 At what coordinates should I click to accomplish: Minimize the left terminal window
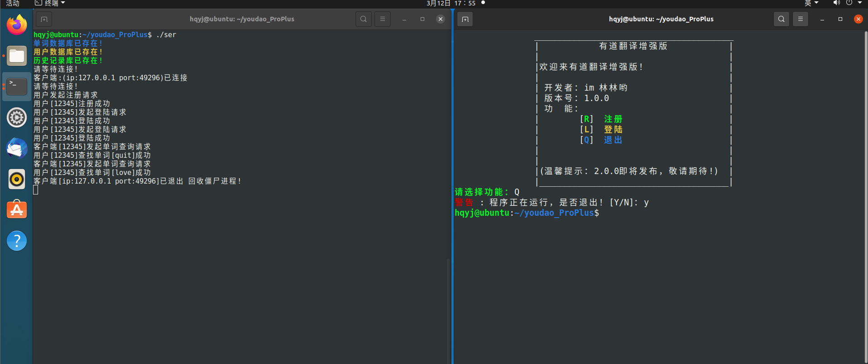(x=404, y=19)
